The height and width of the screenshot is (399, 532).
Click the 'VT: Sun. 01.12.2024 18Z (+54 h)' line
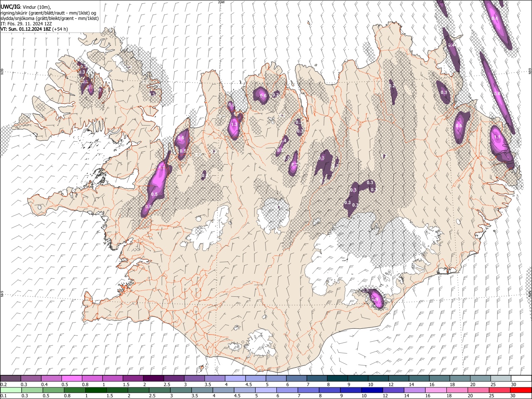coord(34,29)
